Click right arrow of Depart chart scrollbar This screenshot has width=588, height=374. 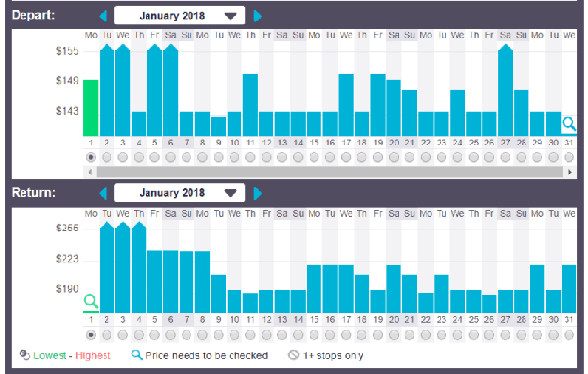pos(570,172)
